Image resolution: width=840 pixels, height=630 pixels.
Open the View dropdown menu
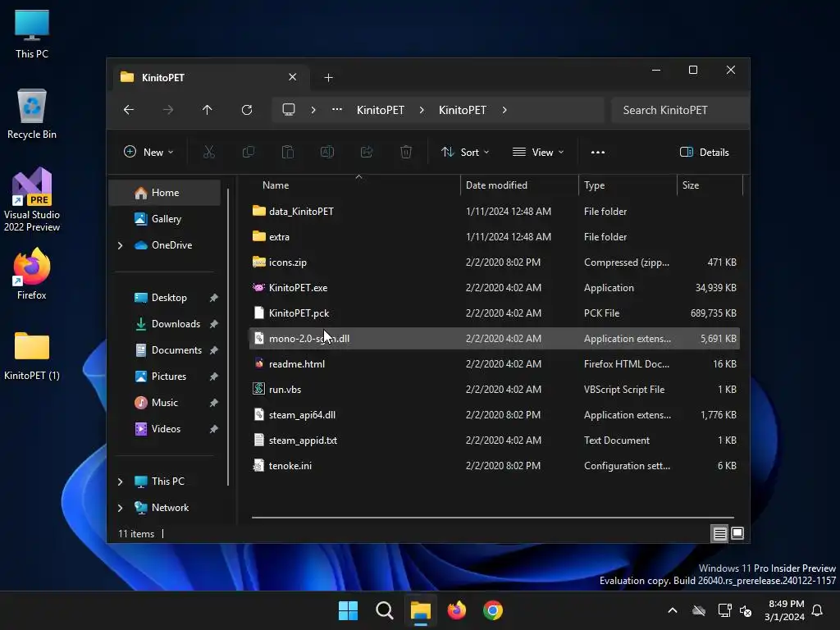click(538, 152)
